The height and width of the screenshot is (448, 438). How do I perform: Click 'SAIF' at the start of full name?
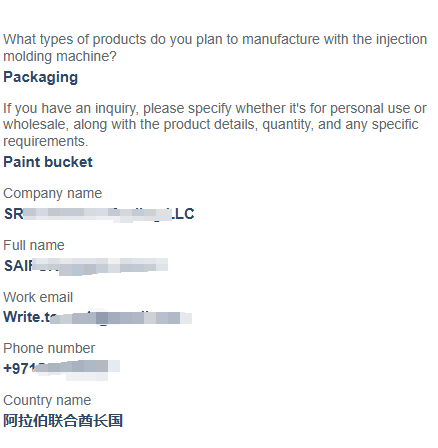19,266
